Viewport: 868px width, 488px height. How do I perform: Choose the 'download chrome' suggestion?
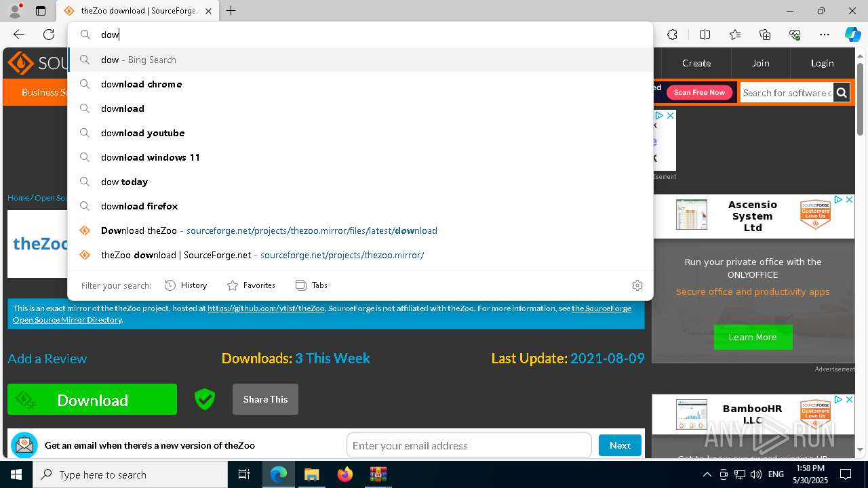tap(360, 84)
